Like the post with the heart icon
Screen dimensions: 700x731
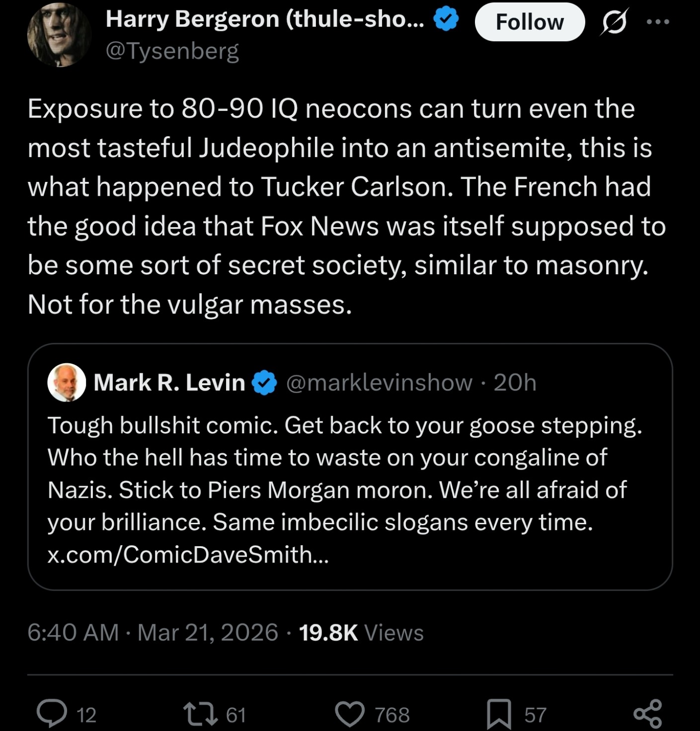(x=350, y=714)
